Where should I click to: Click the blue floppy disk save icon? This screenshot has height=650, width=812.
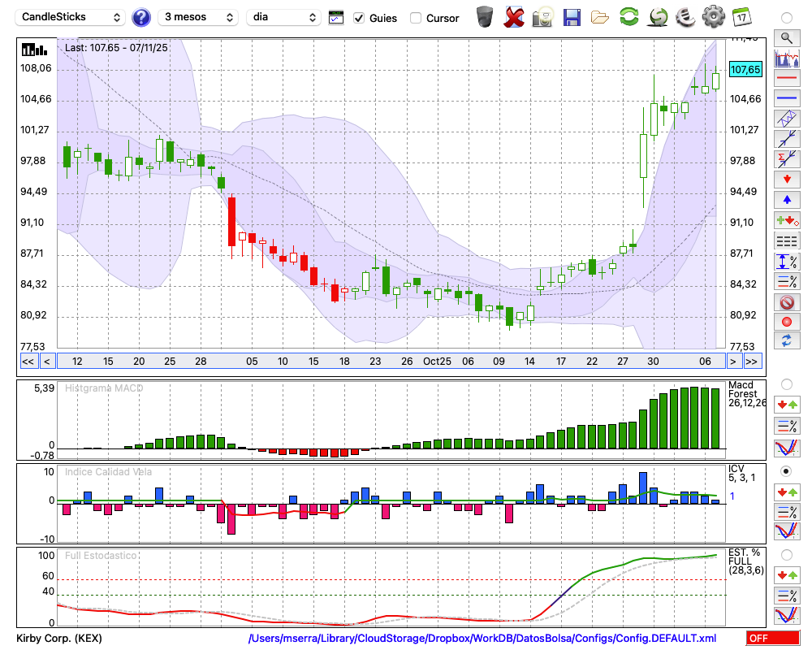(x=572, y=17)
